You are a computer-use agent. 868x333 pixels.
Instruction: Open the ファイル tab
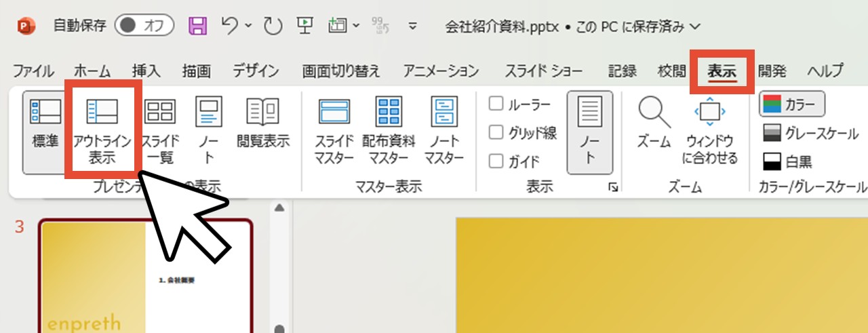[x=34, y=71]
